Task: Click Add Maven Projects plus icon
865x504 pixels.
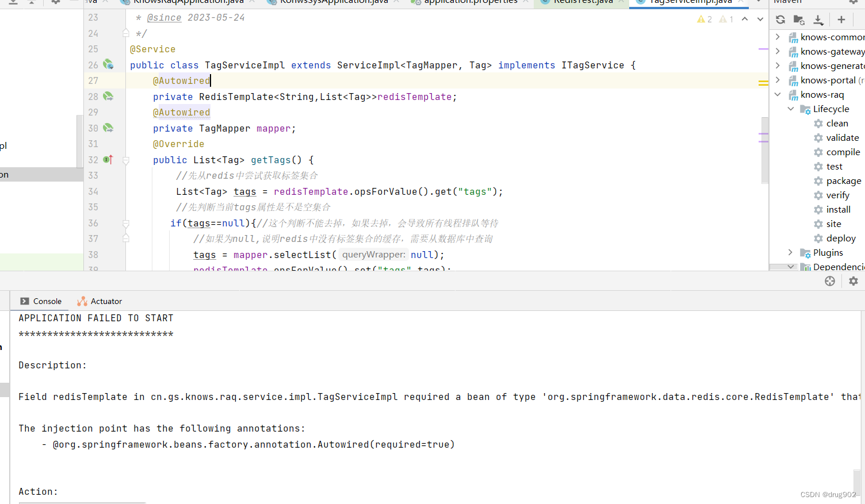Action: click(841, 19)
